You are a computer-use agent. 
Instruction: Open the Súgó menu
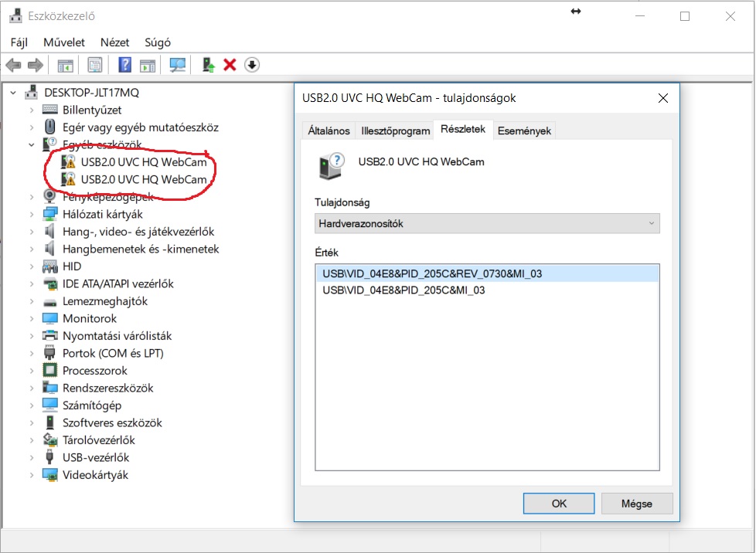[158, 42]
